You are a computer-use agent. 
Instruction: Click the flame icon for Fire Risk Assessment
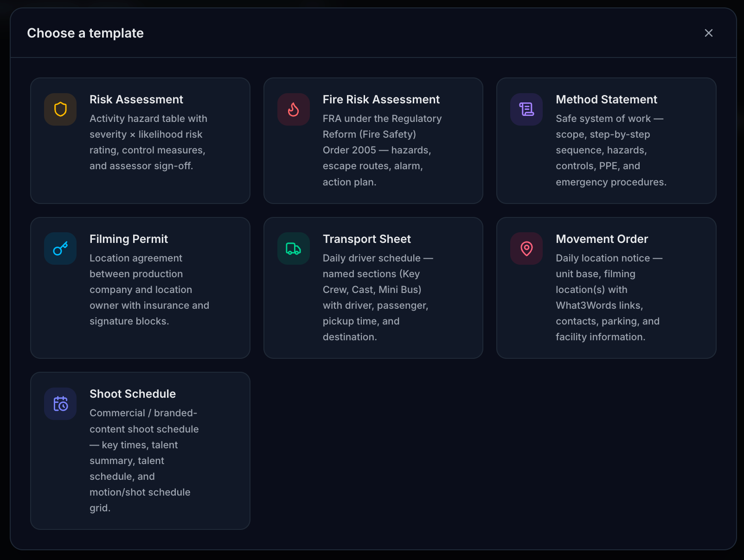(294, 109)
